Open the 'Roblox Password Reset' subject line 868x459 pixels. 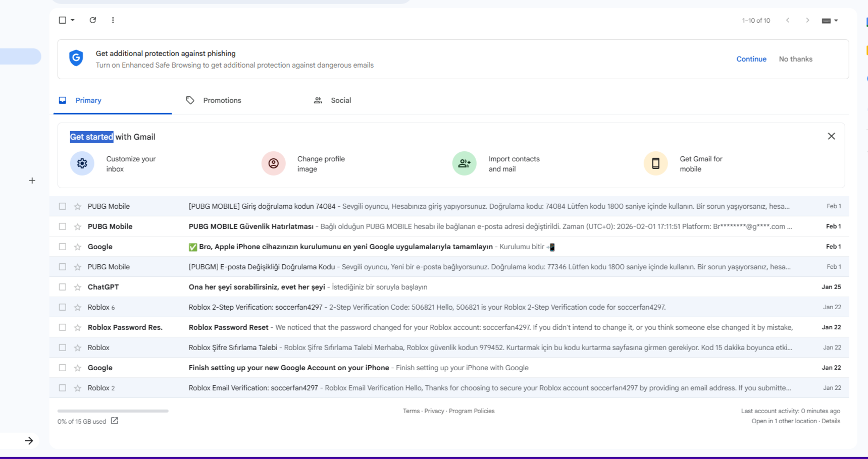[x=229, y=327]
